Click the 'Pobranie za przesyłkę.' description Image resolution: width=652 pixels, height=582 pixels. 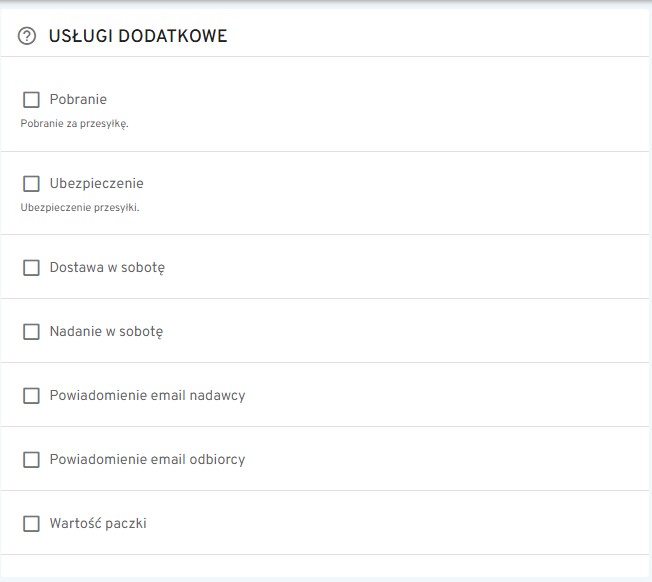click(75, 125)
